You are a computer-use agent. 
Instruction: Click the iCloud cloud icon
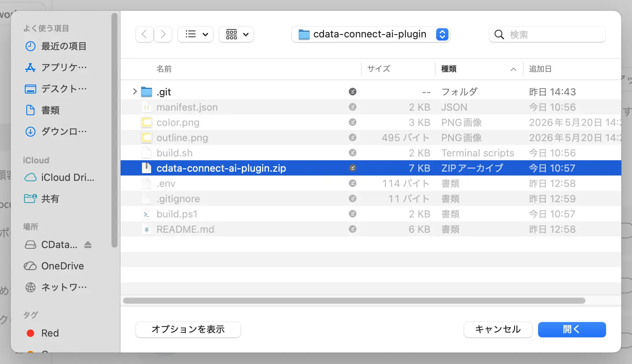(x=30, y=177)
